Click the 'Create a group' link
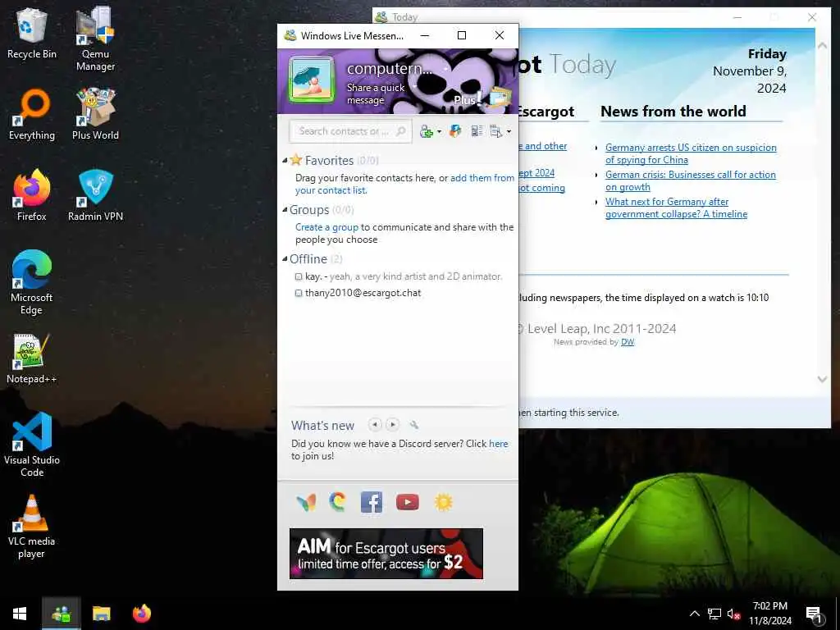 pos(326,227)
